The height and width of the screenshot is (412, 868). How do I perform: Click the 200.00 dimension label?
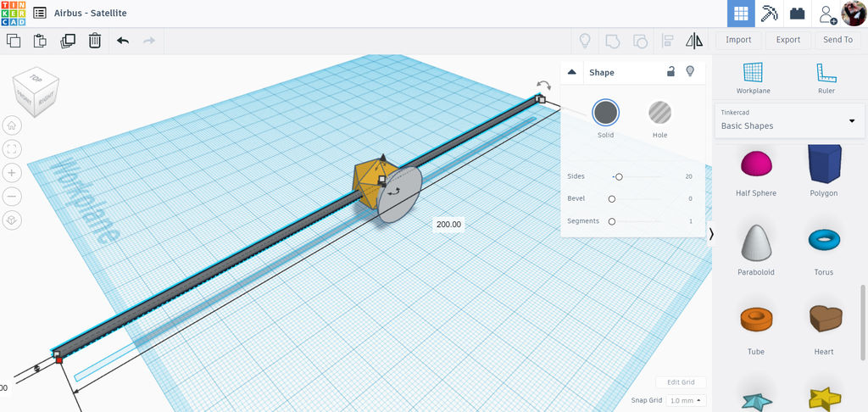448,225
